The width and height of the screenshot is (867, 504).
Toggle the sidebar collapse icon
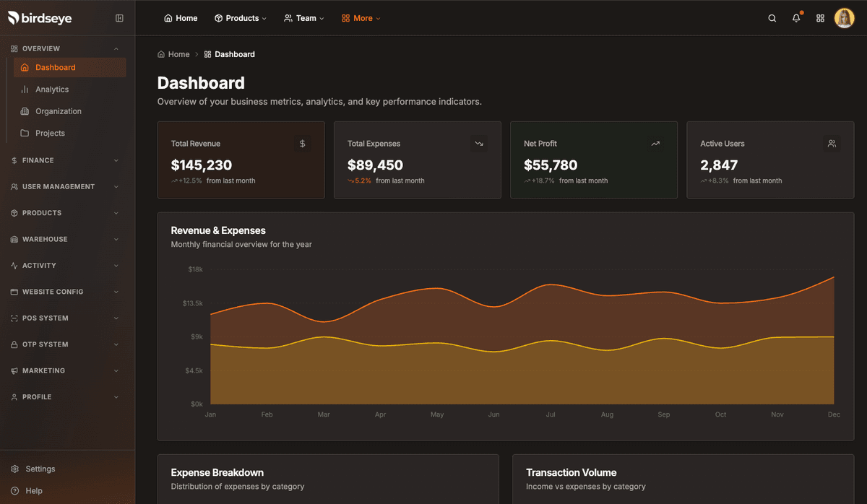(119, 18)
